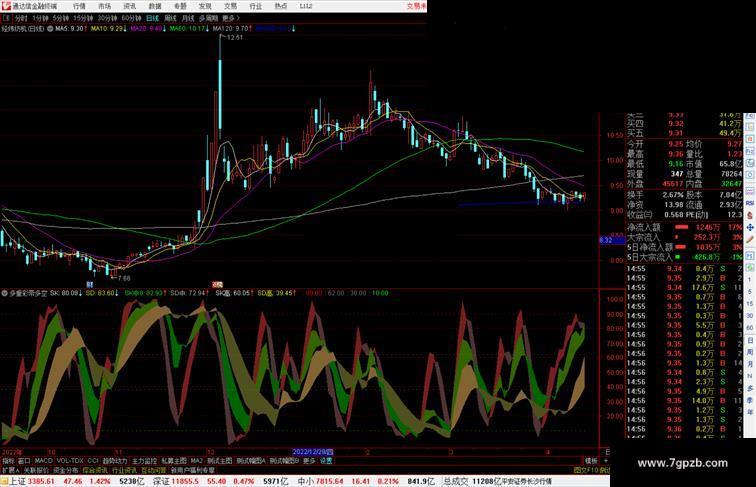Click the blue cross-arrows move icon

pos(750,228)
